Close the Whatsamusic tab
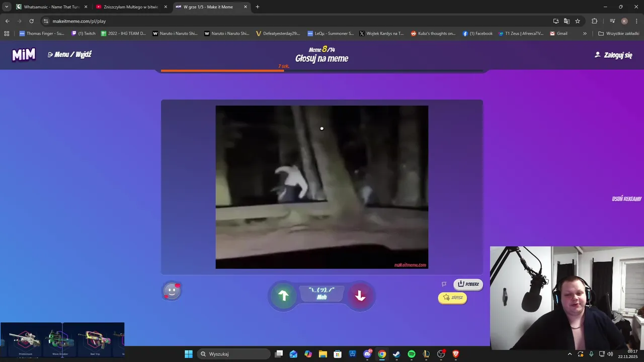 86,7
